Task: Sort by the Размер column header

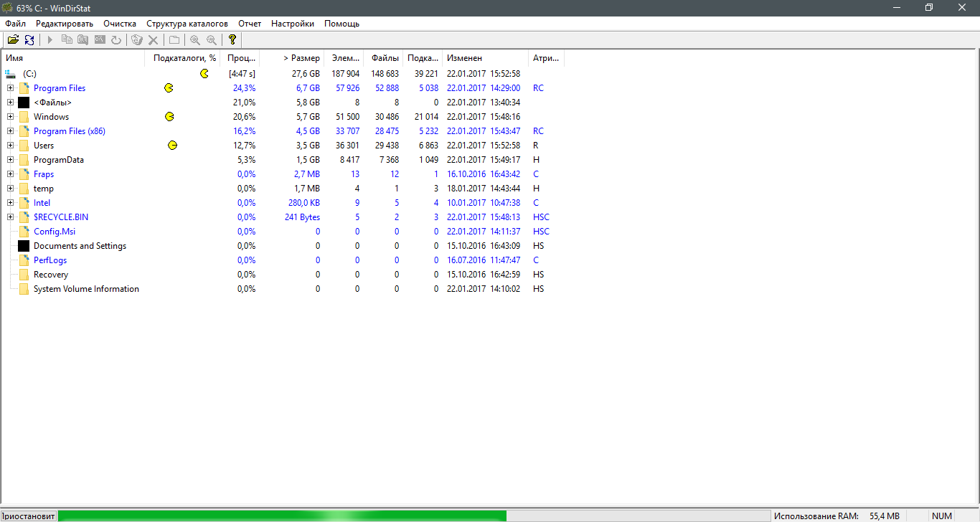Action: [301, 58]
